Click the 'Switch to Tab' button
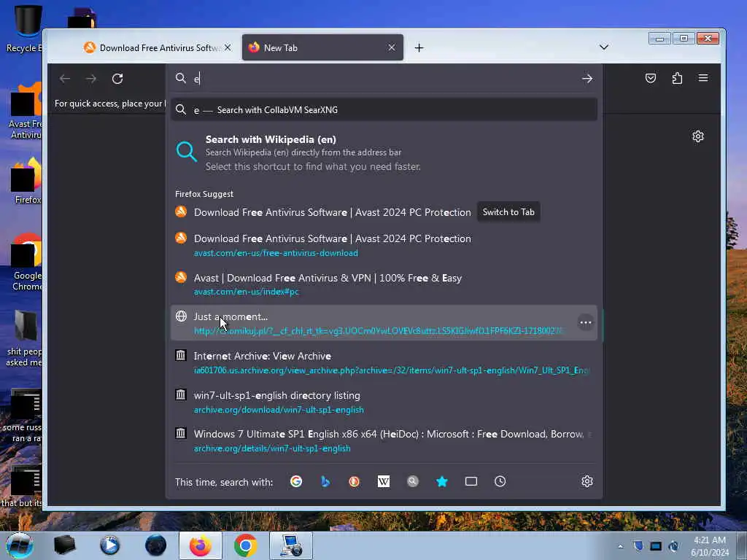747x560 pixels. coord(508,212)
